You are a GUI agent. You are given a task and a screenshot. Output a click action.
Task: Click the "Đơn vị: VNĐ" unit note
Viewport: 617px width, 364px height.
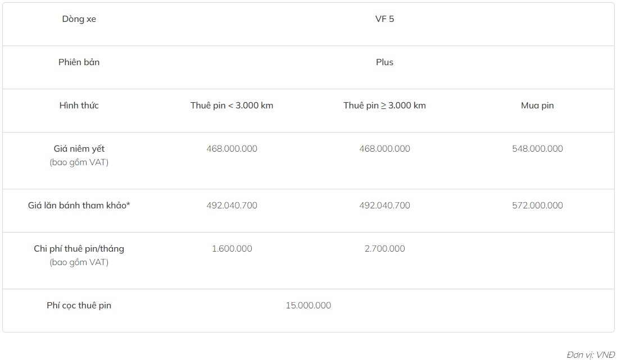click(x=590, y=355)
